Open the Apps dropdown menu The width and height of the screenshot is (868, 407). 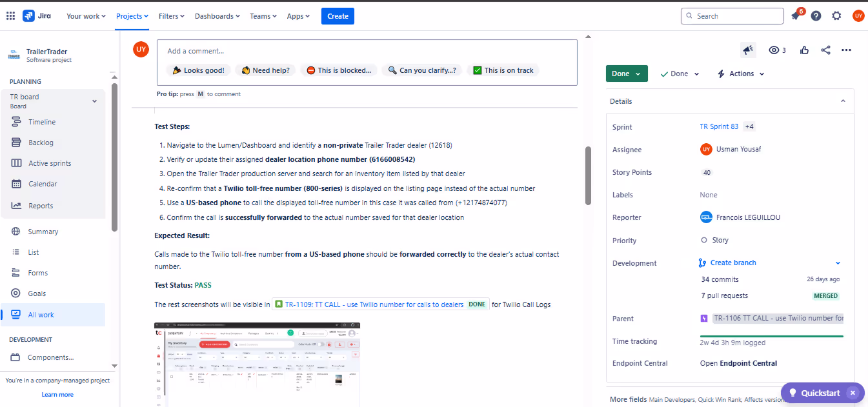(298, 16)
